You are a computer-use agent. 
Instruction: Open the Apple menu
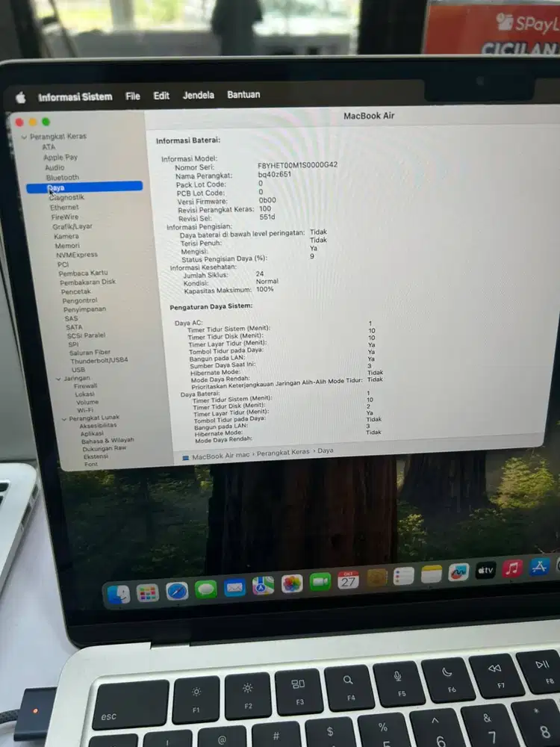[20, 98]
